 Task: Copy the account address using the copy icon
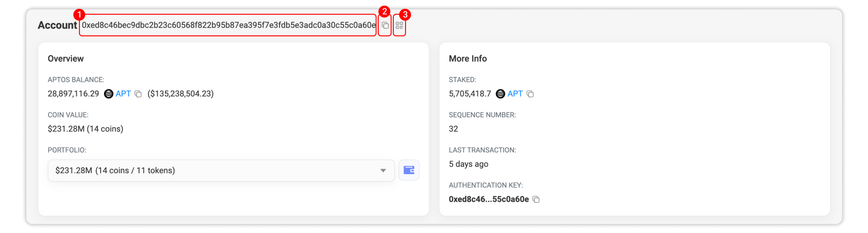pos(385,25)
